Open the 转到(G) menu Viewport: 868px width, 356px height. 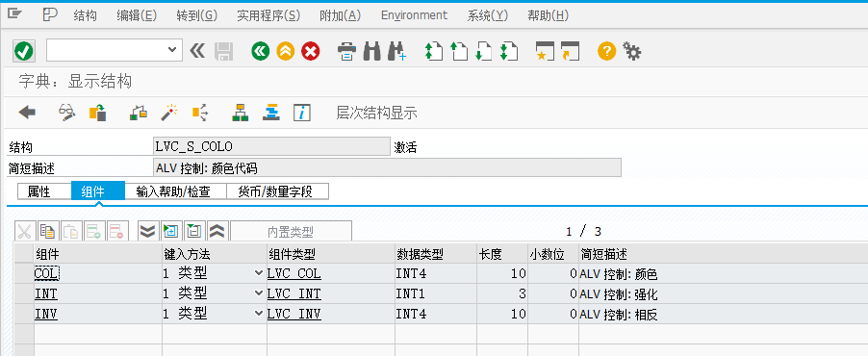(196, 15)
